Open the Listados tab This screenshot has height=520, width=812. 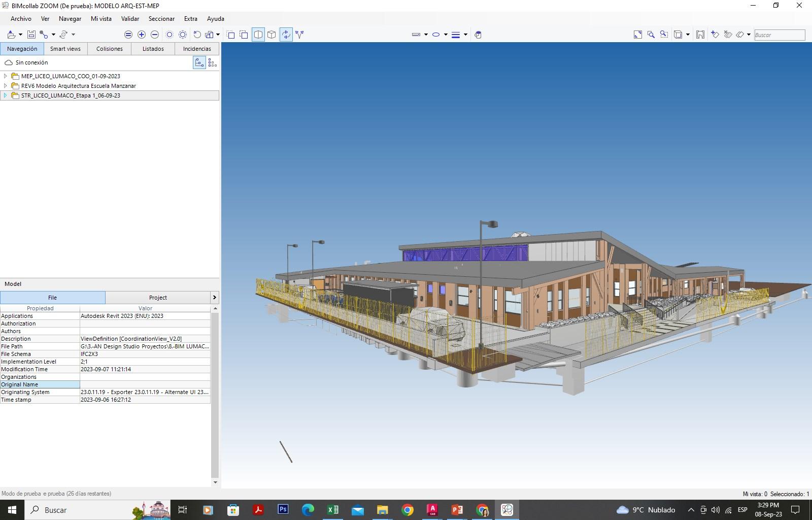point(153,49)
